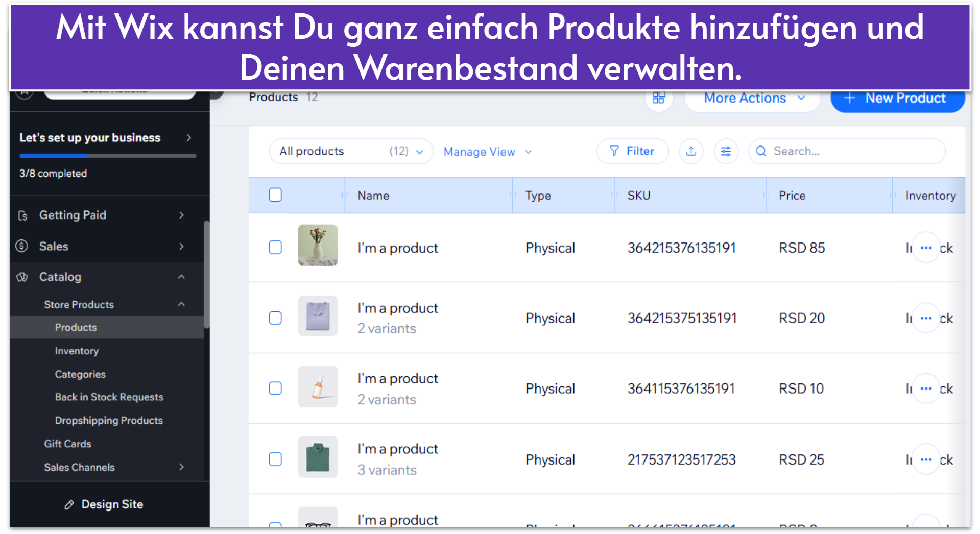Check the product row priced RSD 25
This screenshot has height=534, width=980.
pos(275,458)
